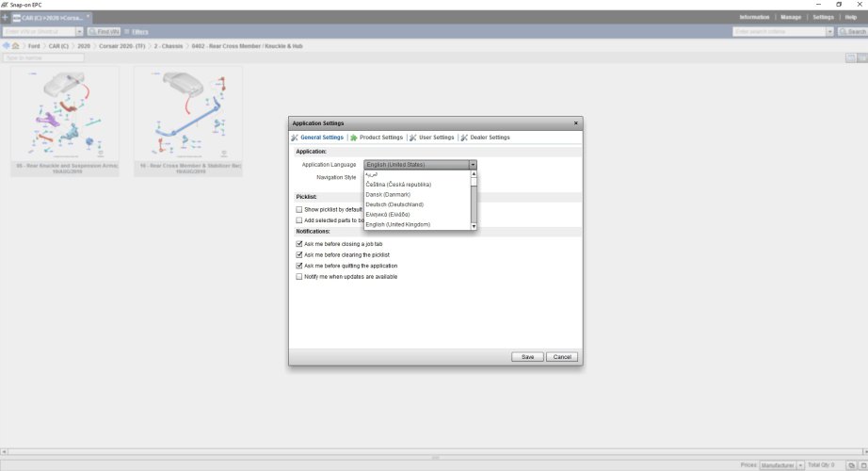Open Product Settings with green puzzle icon
The image size is (868, 471).
click(353, 138)
